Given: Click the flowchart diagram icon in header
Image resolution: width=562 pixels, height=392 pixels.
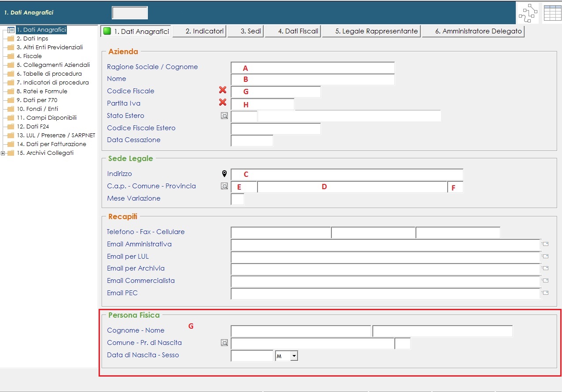Looking at the screenshot, I should click(x=528, y=13).
